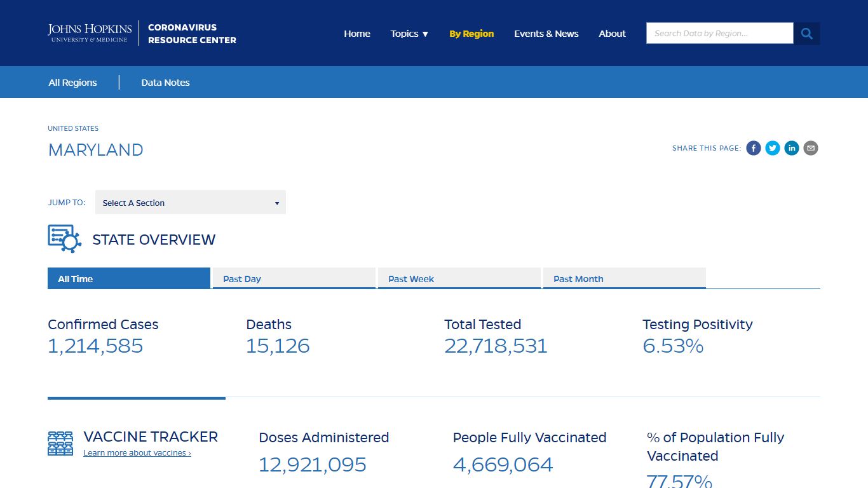Switch to the Past Week tab
The height and width of the screenshot is (488, 868).
click(x=459, y=278)
